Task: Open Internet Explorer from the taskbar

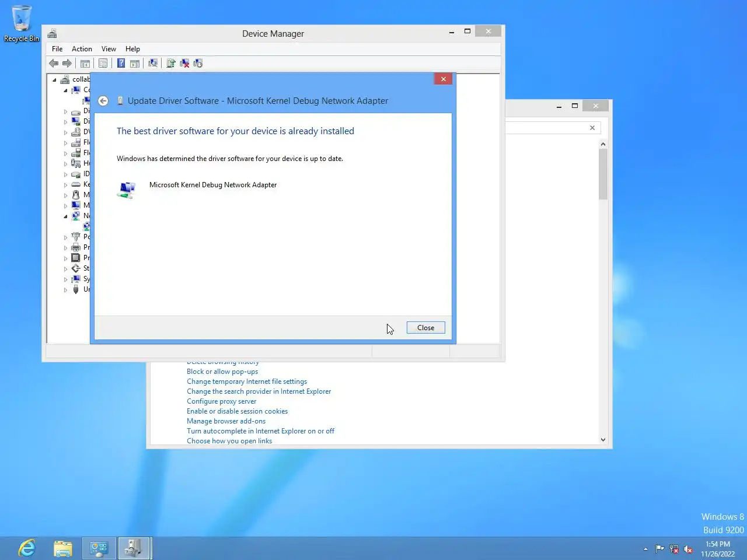Action: coord(27,548)
